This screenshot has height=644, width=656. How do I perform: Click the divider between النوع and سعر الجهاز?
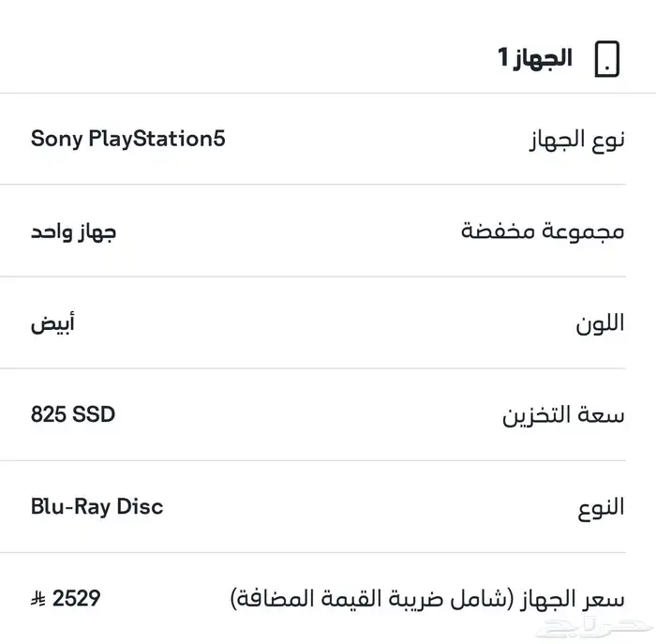tap(328, 552)
